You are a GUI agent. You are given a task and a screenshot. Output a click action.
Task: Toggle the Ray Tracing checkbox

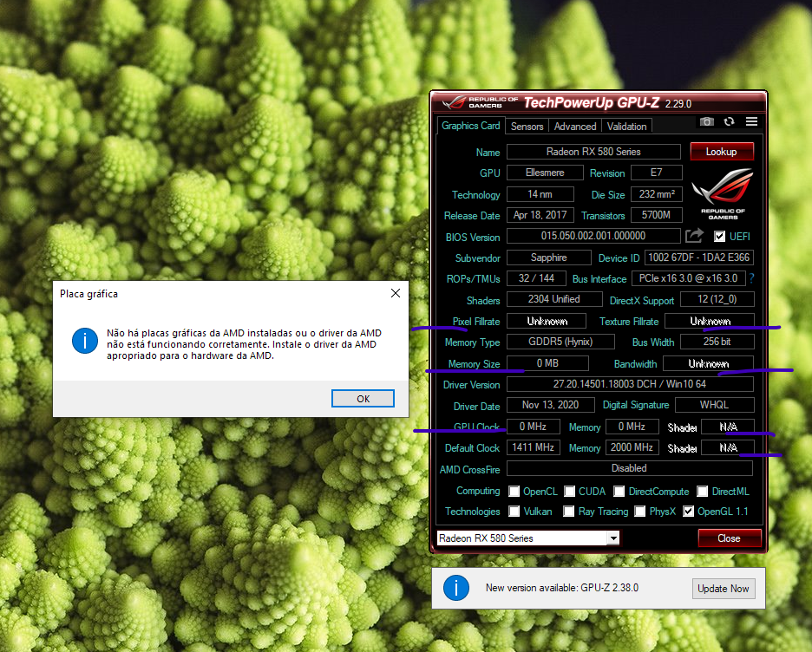coord(568,512)
